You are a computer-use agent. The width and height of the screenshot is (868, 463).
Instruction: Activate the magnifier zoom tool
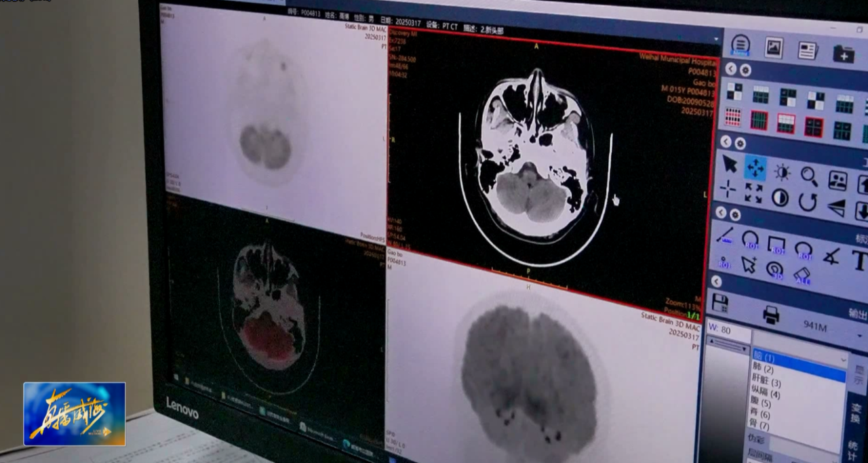(x=809, y=176)
